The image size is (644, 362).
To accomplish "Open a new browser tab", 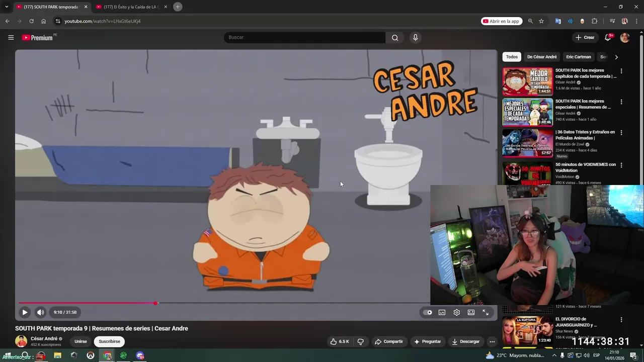I will pos(178,7).
